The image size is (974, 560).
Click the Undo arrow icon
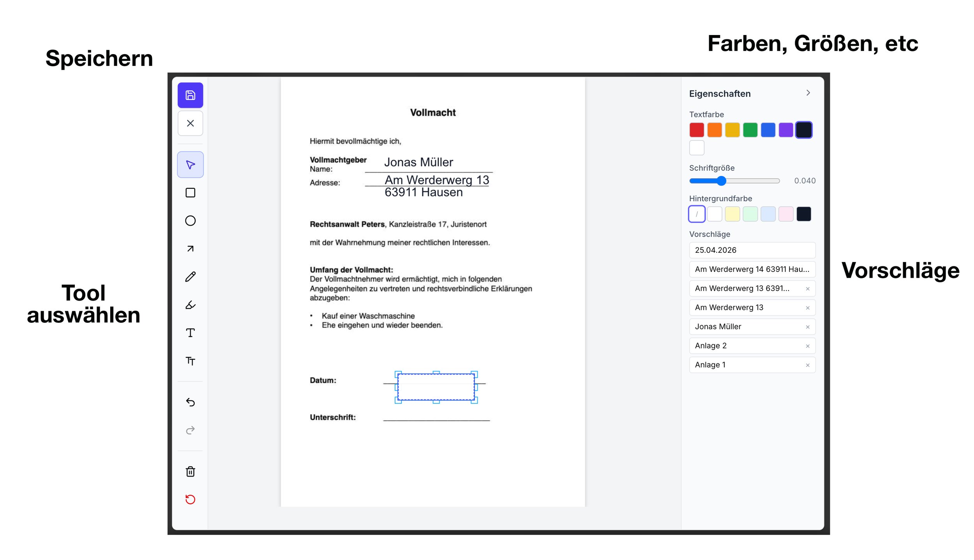coord(190,402)
